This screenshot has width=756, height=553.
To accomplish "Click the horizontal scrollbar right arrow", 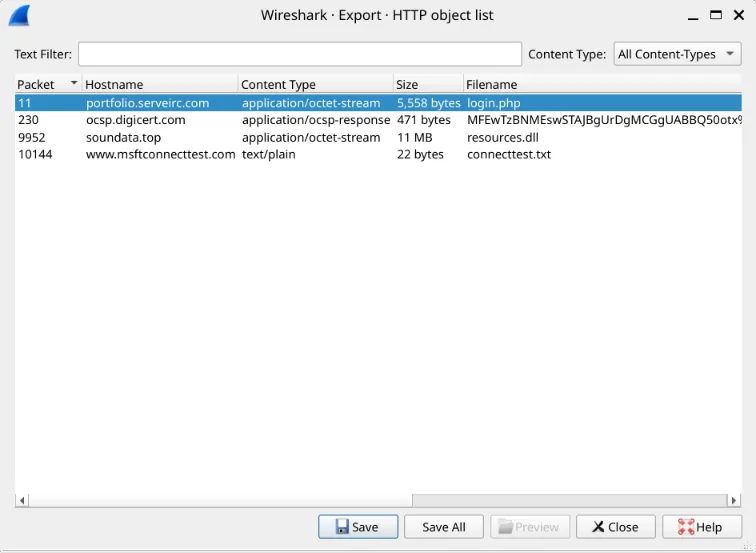I will pos(734,500).
